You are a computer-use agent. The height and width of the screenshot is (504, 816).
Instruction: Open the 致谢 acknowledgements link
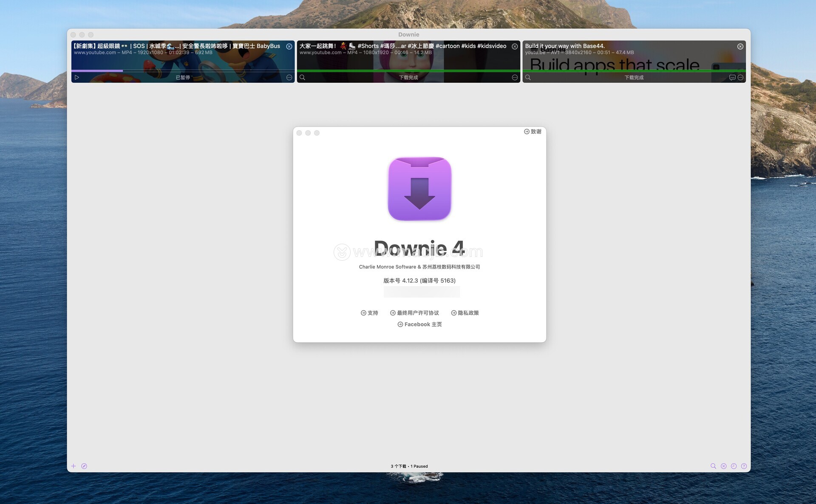point(533,132)
